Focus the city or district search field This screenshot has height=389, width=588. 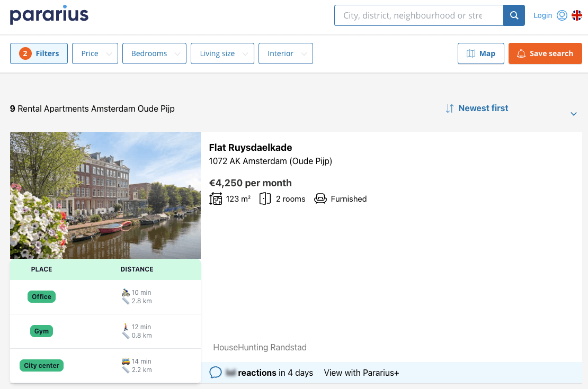tap(419, 15)
